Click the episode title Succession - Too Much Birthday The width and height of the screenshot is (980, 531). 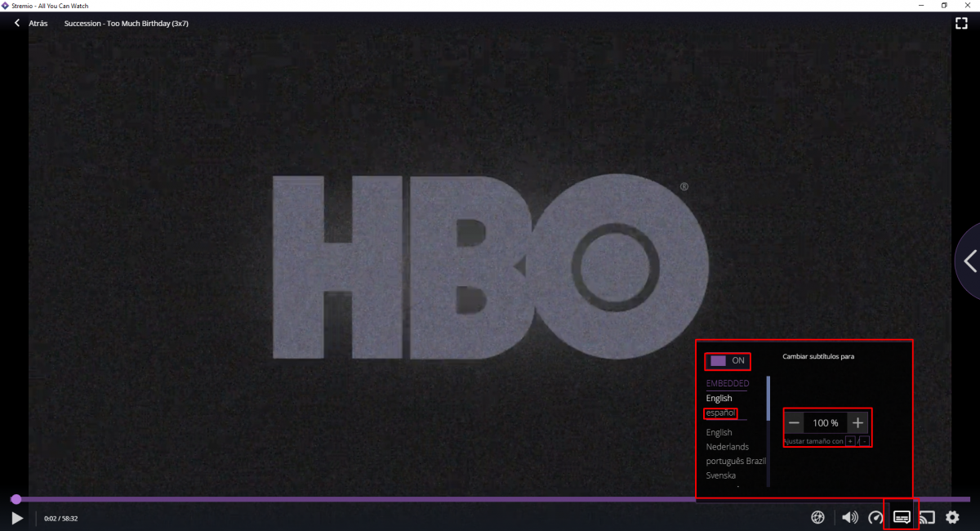tap(127, 24)
